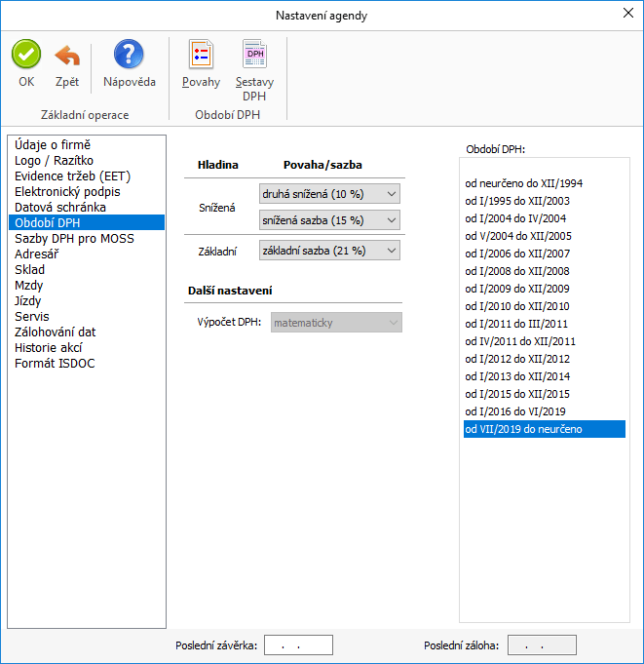Expand základní sazba (21 %) dropdown

[x=330, y=251]
